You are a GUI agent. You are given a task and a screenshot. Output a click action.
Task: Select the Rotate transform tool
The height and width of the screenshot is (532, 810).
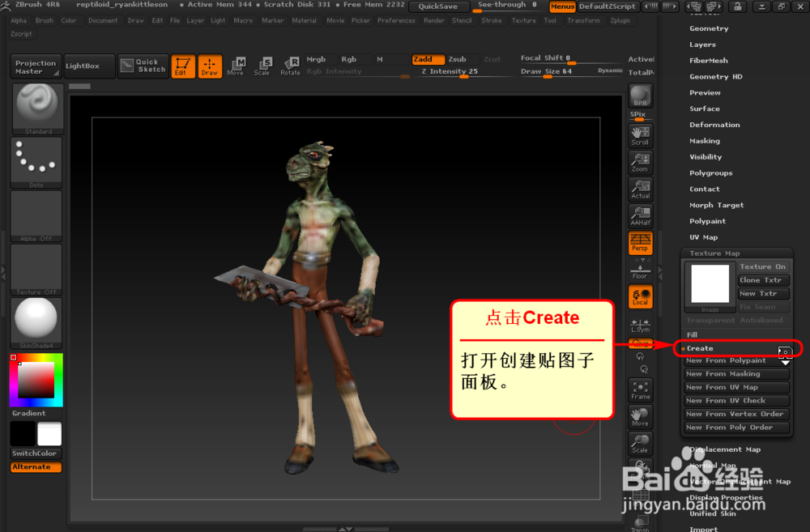coord(290,66)
